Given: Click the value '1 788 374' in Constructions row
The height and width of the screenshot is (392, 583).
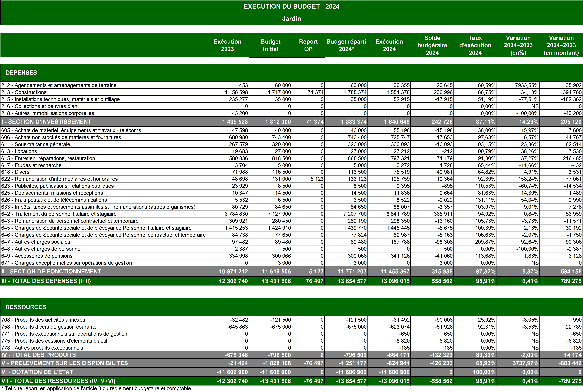Looking at the screenshot, I should click(x=355, y=92).
